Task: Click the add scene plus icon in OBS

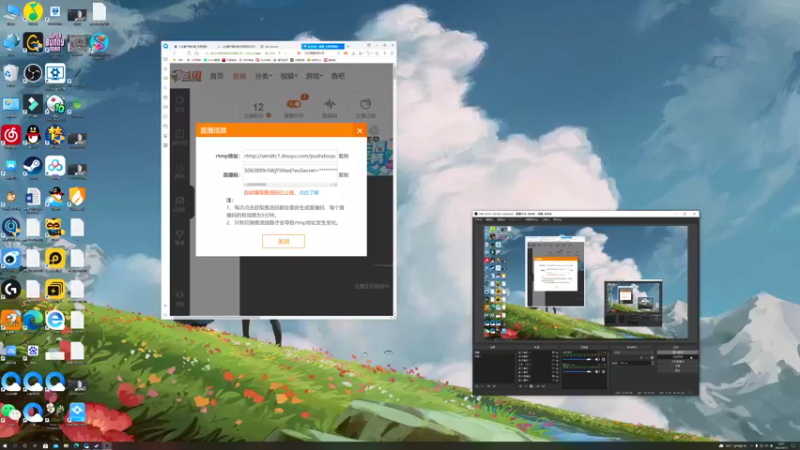Action: coord(477,386)
